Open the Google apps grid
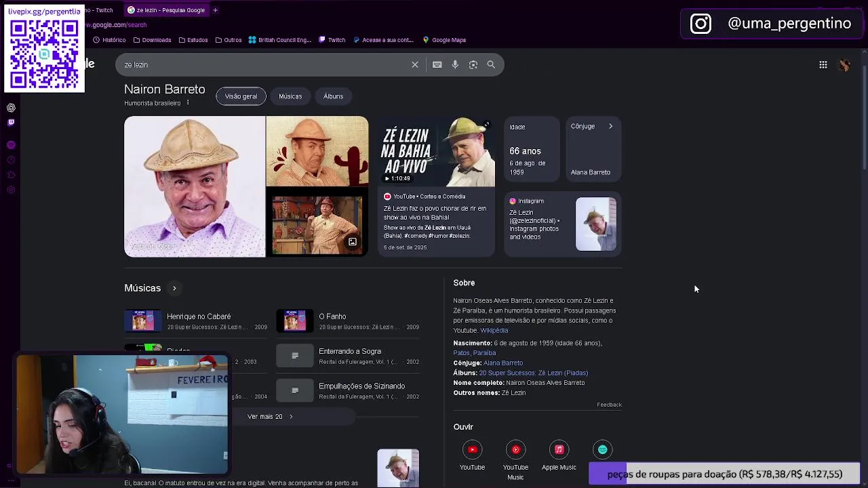The height and width of the screenshot is (488, 868). pos(823,65)
